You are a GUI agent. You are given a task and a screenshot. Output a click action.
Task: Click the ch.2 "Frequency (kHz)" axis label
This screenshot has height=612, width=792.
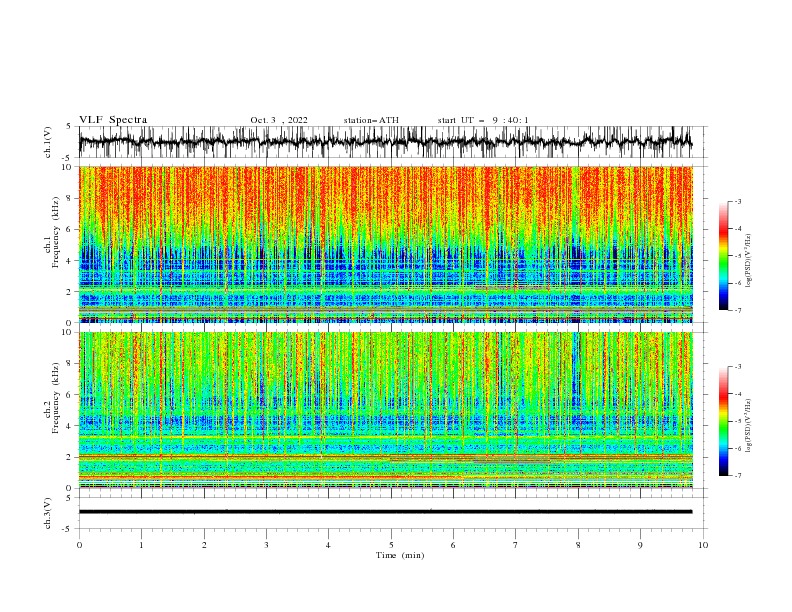click(56, 396)
